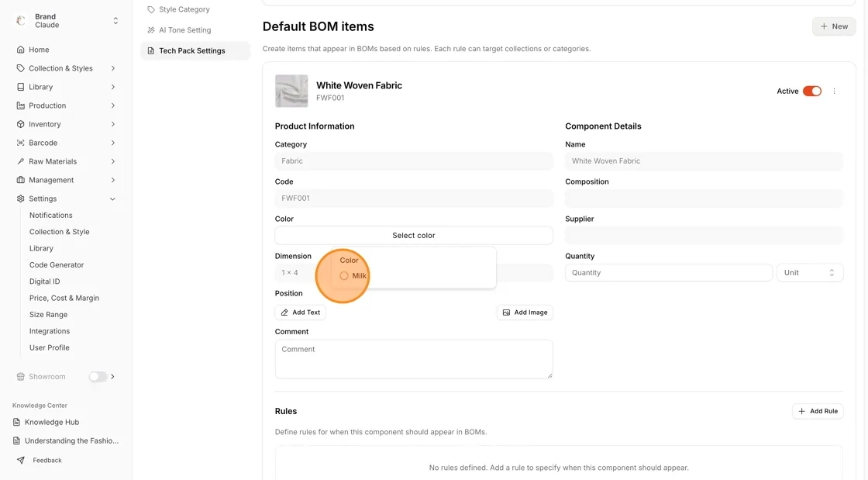Click the Brand Claude logo icon
The height and width of the screenshot is (480, 868).
tap(21, 20)
